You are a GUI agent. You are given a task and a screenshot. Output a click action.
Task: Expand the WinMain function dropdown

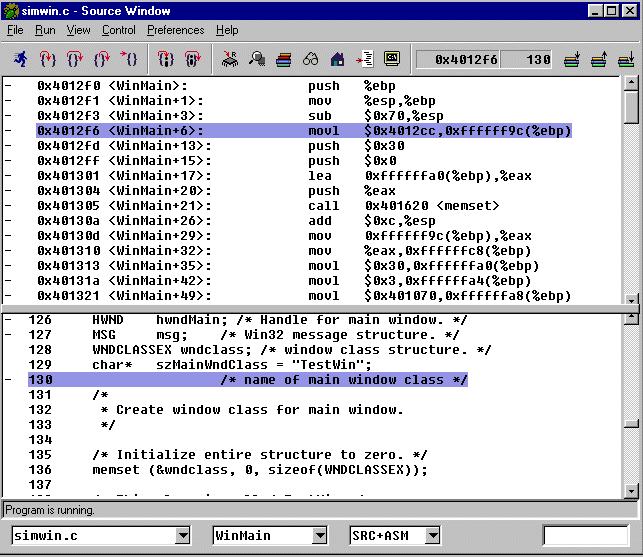tap(319, 536)
